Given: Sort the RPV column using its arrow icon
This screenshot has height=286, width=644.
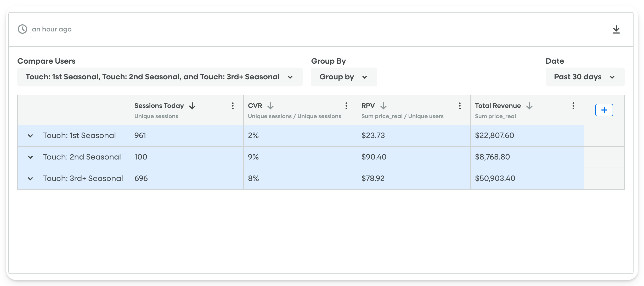Looking at the screenshot, I should tap(383, 106).
